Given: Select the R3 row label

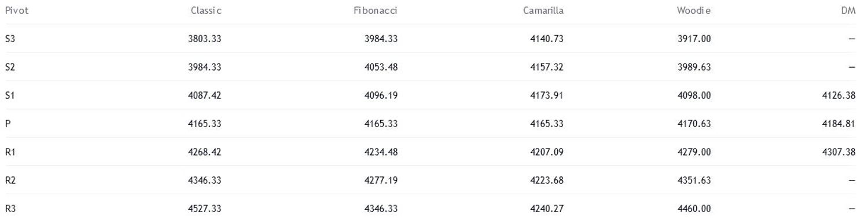Looking at the screenshot, I should (10, 209).
